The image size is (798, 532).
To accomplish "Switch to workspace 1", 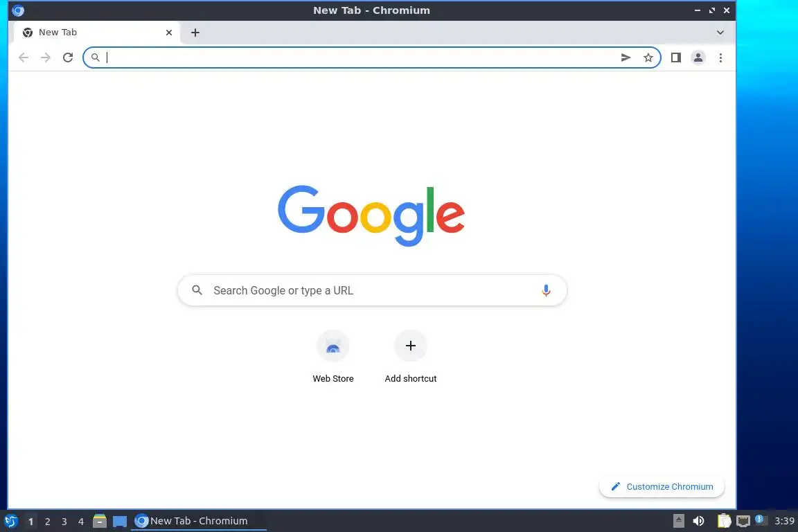I will 30,522.
